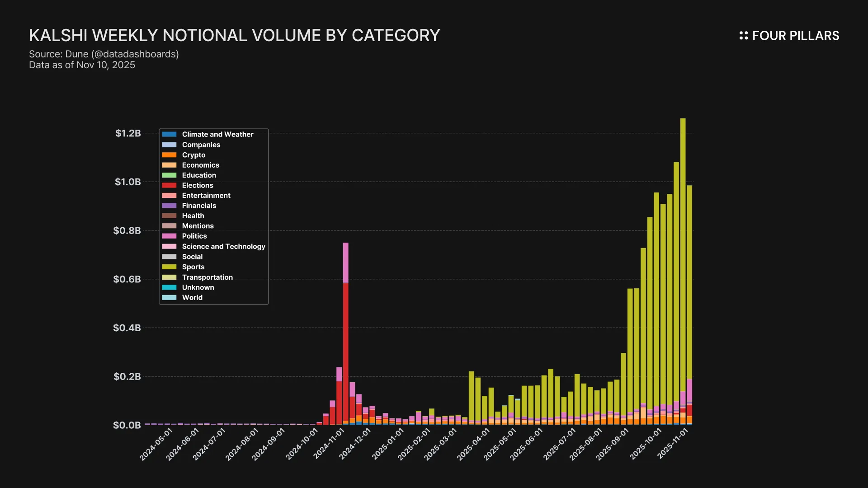
Task: Click the 2024-11-01 x-axis date label
Action: click(329, 444)
